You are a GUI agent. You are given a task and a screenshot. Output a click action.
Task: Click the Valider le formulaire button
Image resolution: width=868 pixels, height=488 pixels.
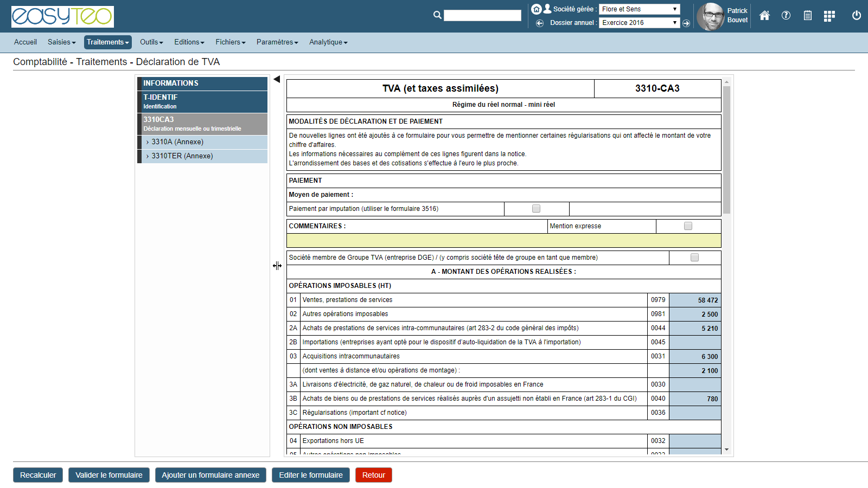click(x=109, y=475)
